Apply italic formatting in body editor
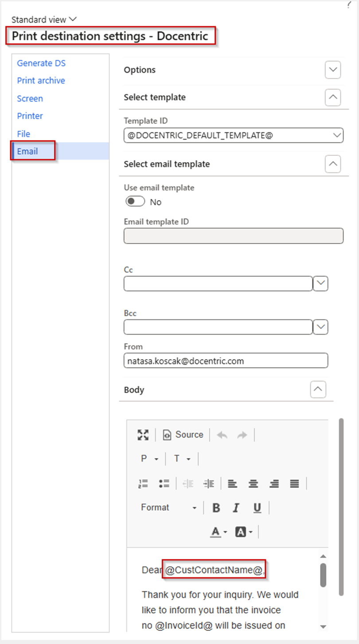 pos(236,508)
